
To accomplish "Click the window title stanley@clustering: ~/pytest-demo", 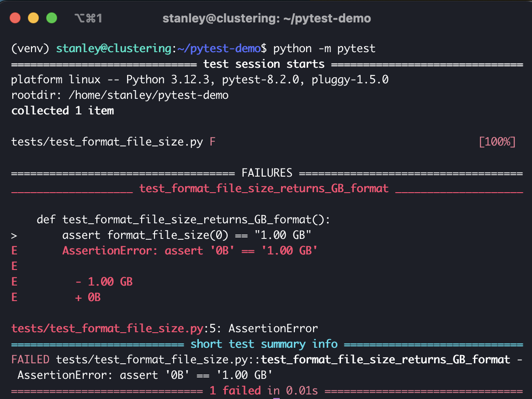I will point(266,18).
